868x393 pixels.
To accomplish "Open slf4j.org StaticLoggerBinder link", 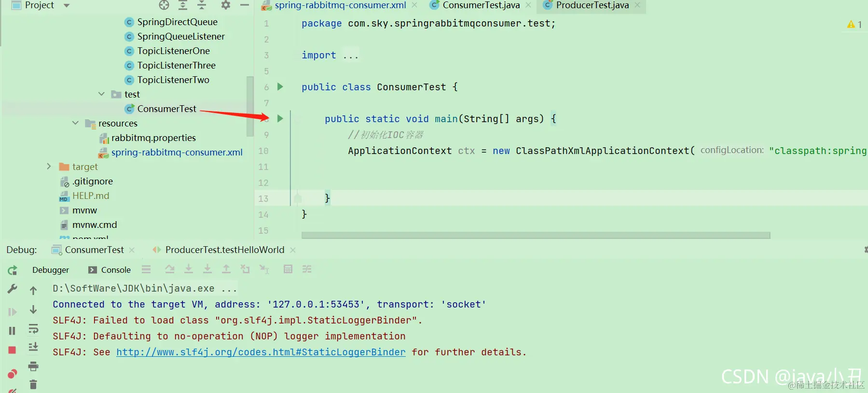I will [261, 352].
